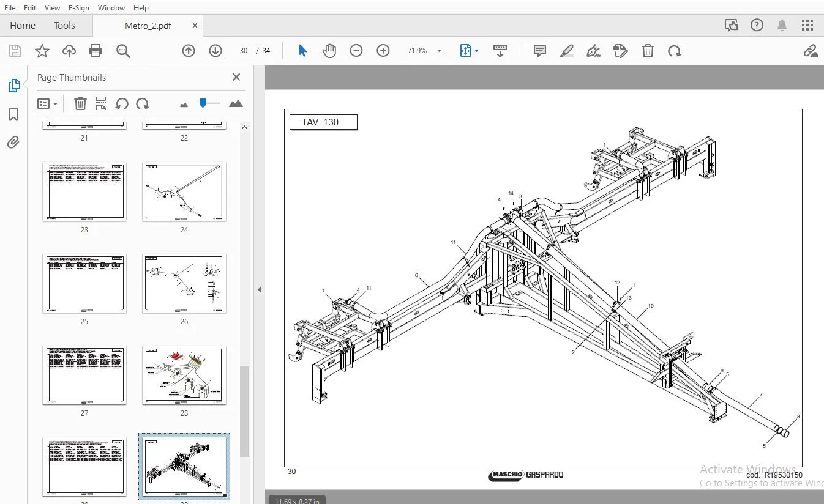Select the Metro_2.pdf document tab
Image resolution: width=824 pixels, height=504 pixels.
point(148,26)
